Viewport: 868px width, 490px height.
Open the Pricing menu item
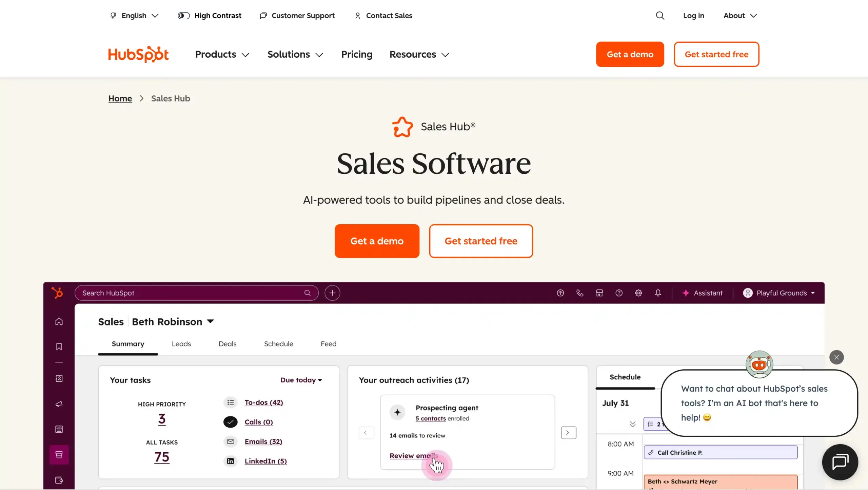[357, 54]
